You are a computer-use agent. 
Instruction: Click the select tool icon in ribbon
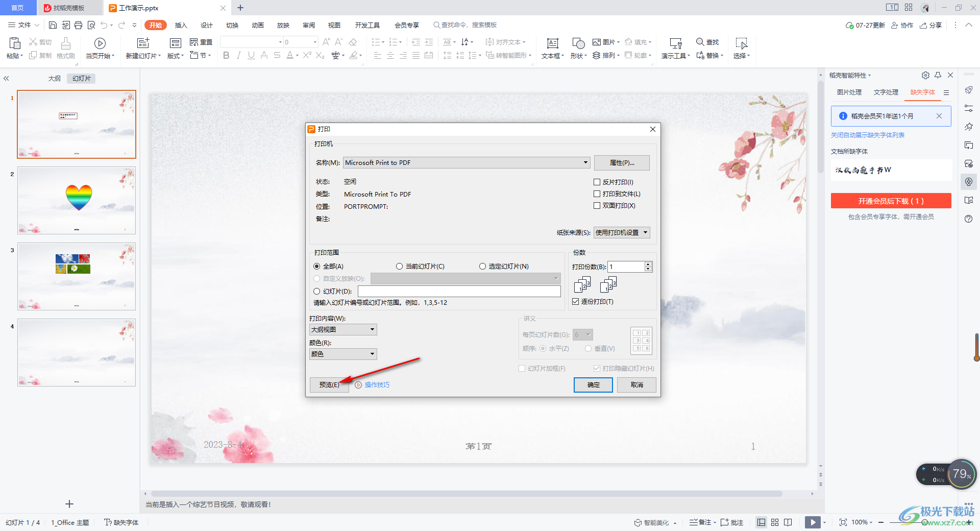[x=741, y=43]
